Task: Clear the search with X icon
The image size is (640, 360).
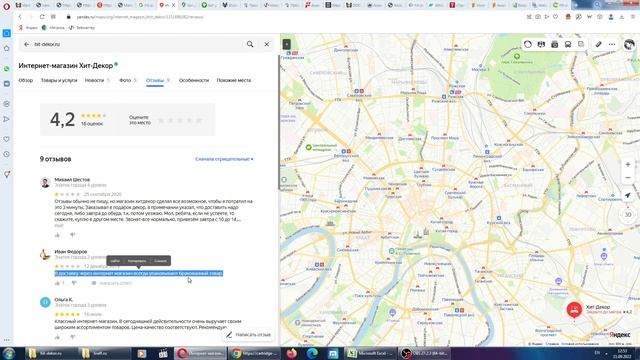Action: coord(267,44)
